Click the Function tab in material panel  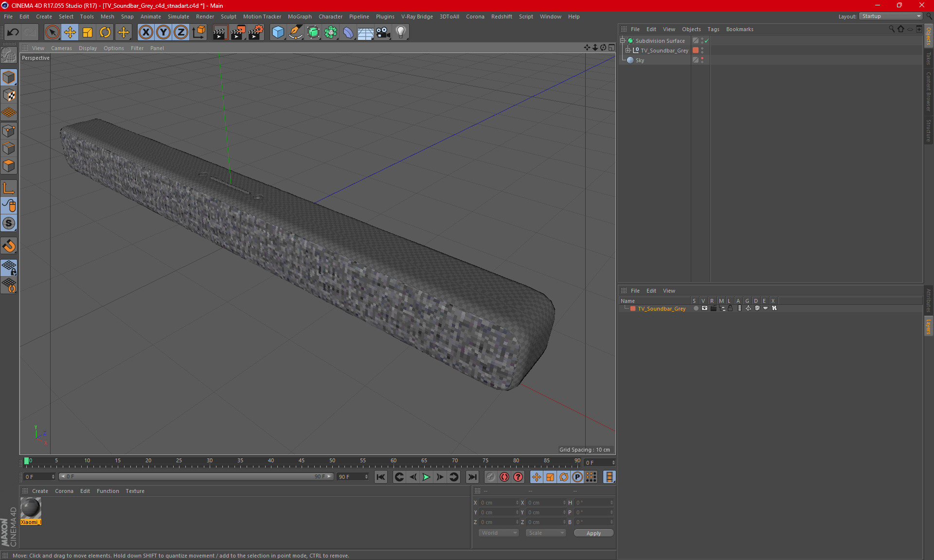point(108,490)
